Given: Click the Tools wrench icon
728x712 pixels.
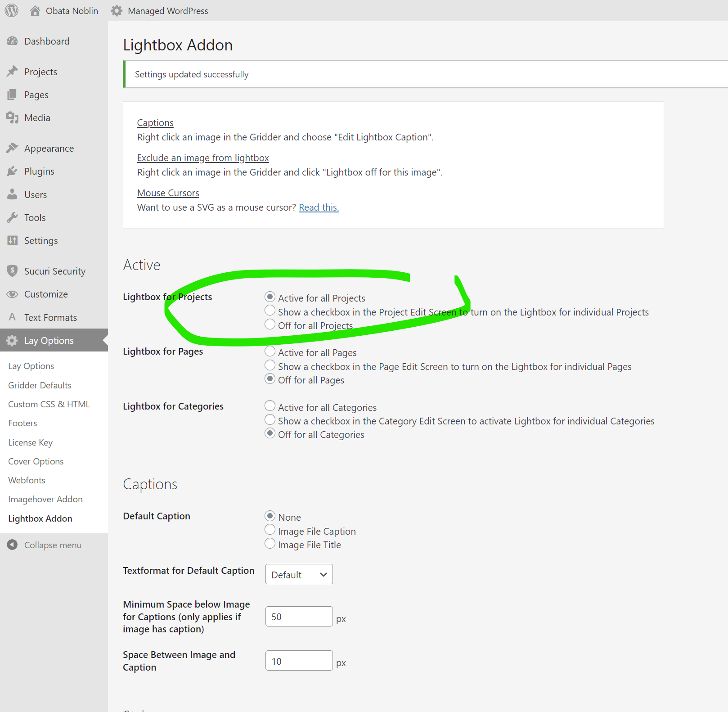Looking at the screenshot, I should pyautogui.click(x=12, y=217).
